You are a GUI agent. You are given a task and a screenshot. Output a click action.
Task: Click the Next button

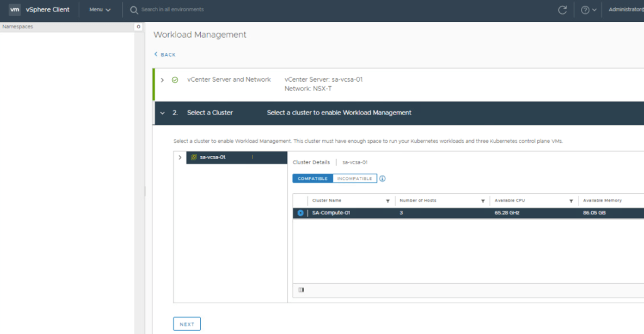pos(187,324)
